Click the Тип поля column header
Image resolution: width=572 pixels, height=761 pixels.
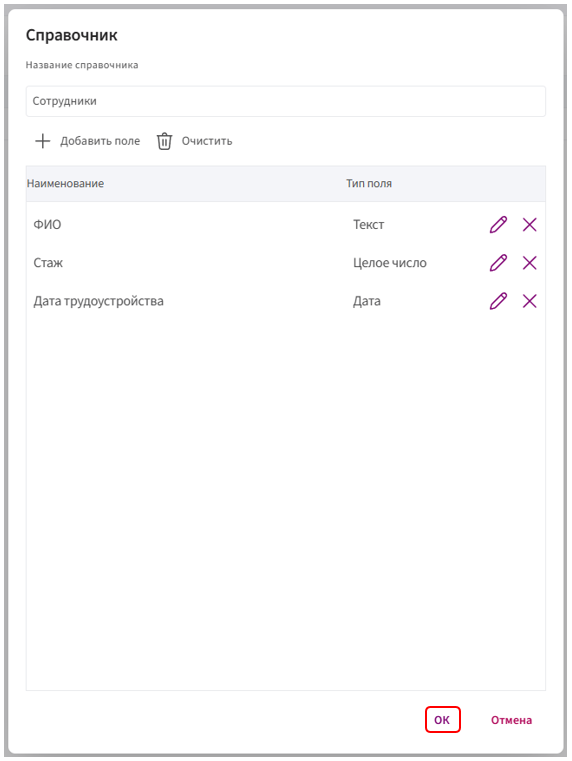pyautogui.click(x=369, y=183)
